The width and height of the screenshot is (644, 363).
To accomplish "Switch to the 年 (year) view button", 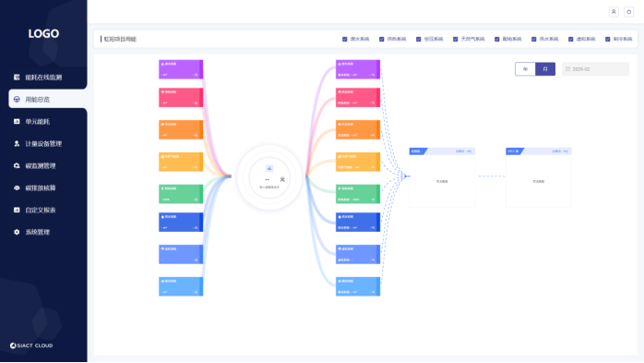I will click(x=525, y=69).
